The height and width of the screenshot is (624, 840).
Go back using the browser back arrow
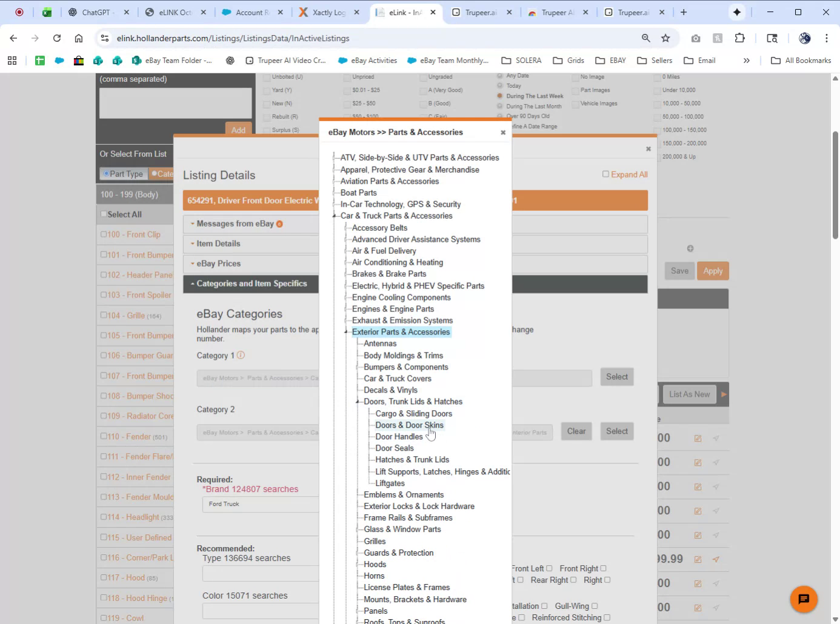point(13,38)
